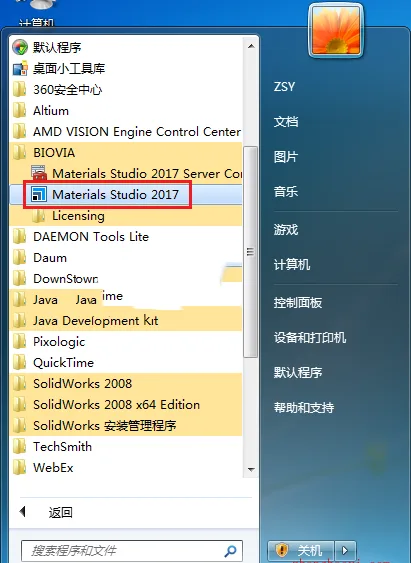Open the ZSY user folder link
This screenshot has width=411, height=563.
(x=284, y=87)
